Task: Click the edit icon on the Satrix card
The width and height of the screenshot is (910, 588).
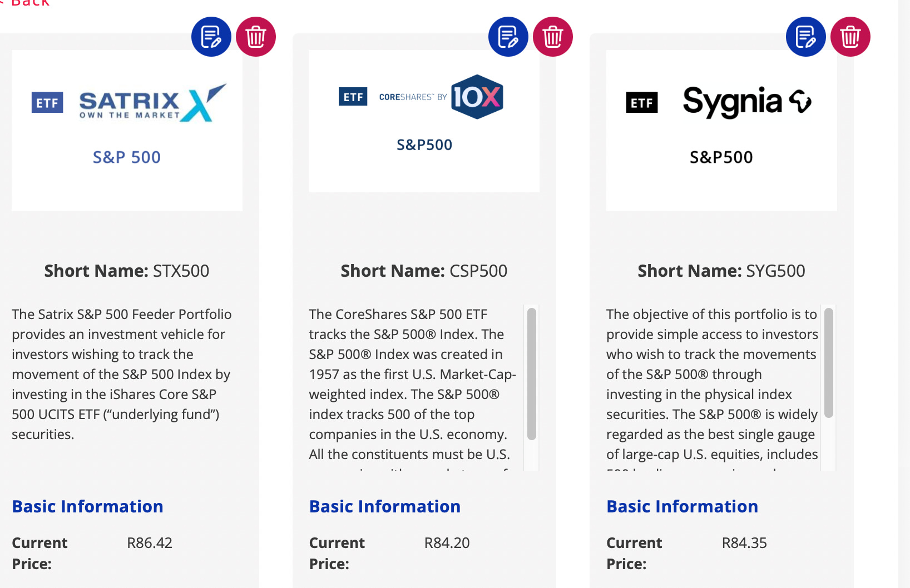Action: point(211,37)
